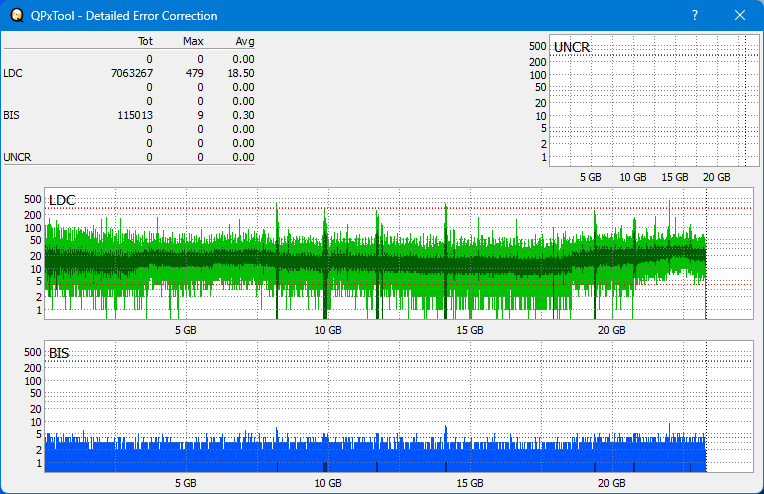The image size is (764, 494).
Task: Click the QPxTool app icon in title bar
Action: click(x=15, y=16)
